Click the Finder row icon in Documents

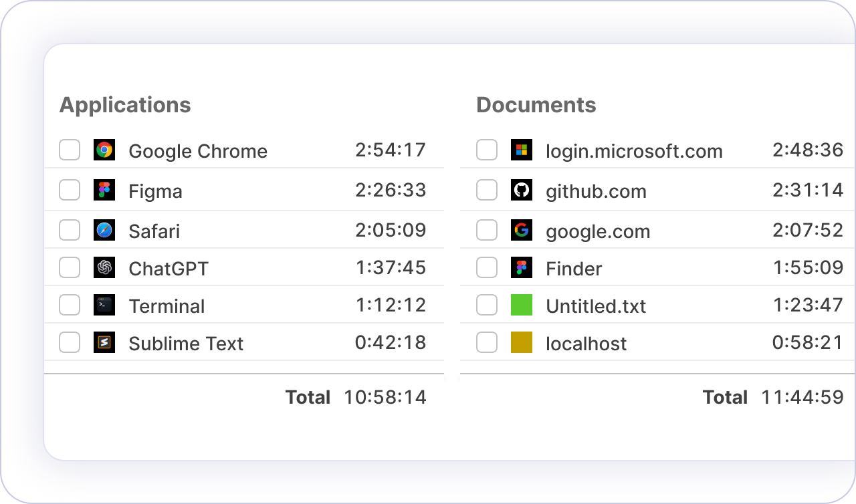coord(522,267)
